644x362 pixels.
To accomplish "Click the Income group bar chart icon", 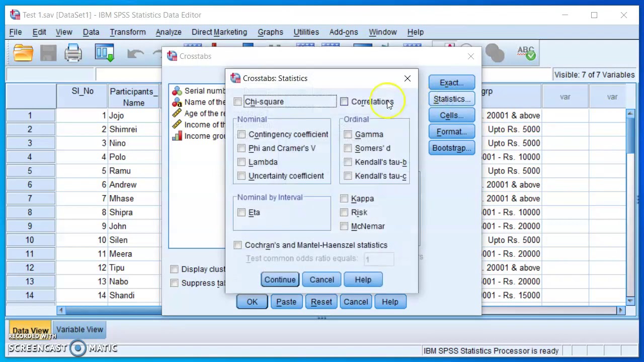I will click(177, 136).
